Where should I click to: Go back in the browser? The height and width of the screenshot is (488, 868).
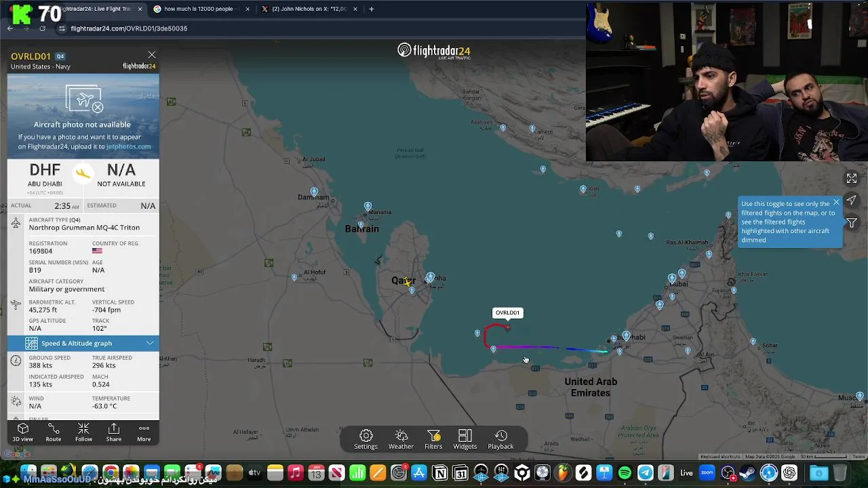[10, 28]
